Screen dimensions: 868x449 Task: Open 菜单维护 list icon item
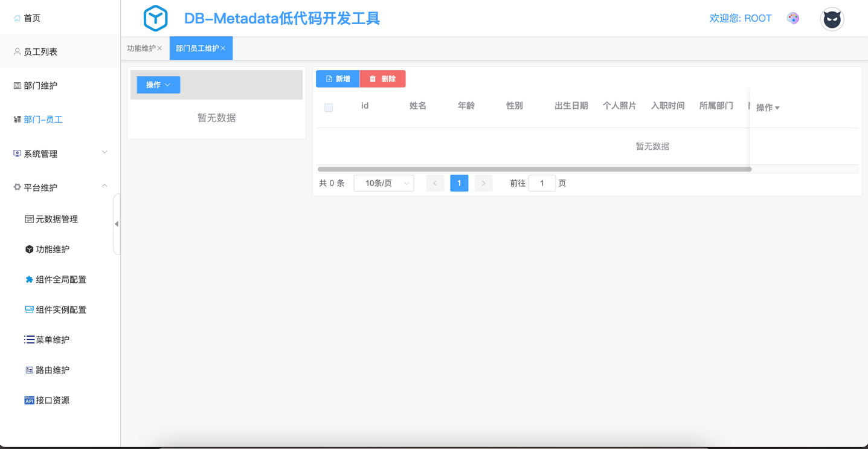[52, 340]
